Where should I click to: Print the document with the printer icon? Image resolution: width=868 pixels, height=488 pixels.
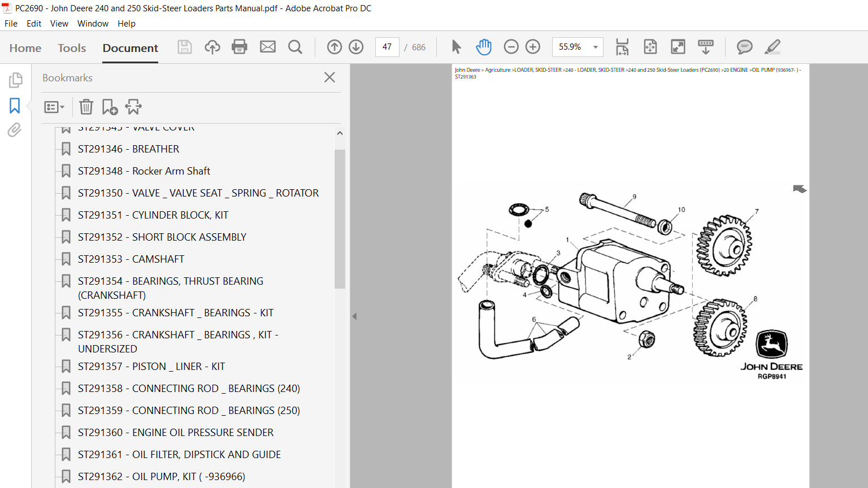tap(240, 47)
